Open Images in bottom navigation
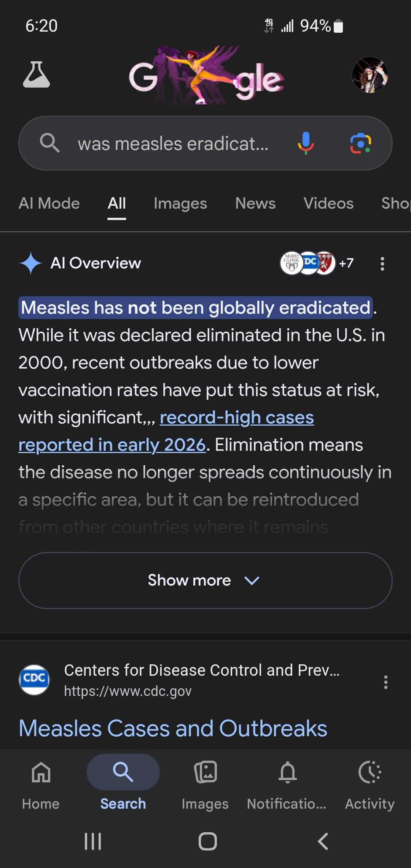Viewport: 411px width, 868px height. 205,783
